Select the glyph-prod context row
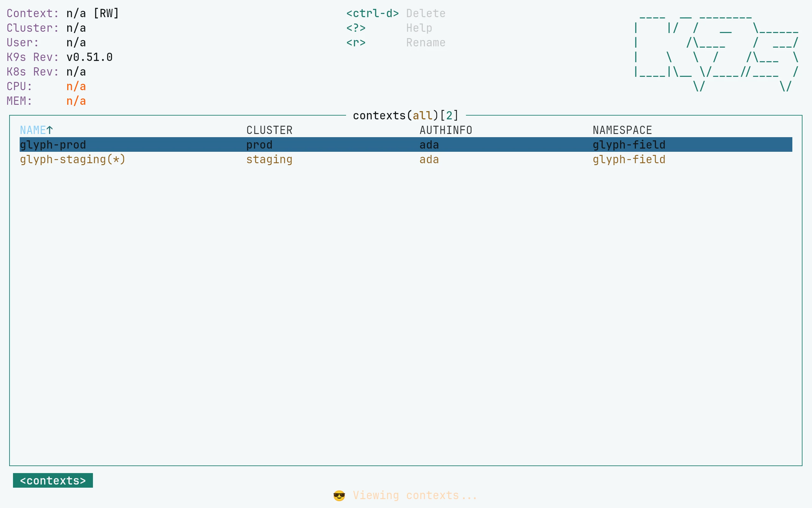 406,144
